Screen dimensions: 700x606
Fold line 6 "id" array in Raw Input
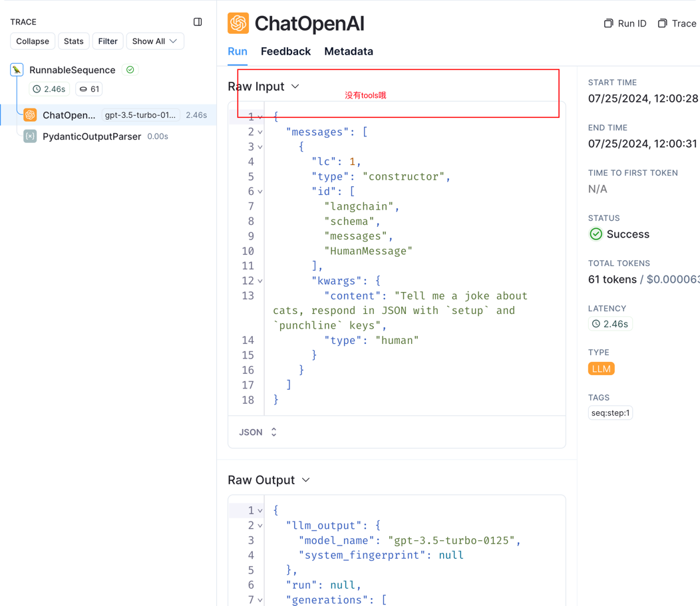(260, 192)
